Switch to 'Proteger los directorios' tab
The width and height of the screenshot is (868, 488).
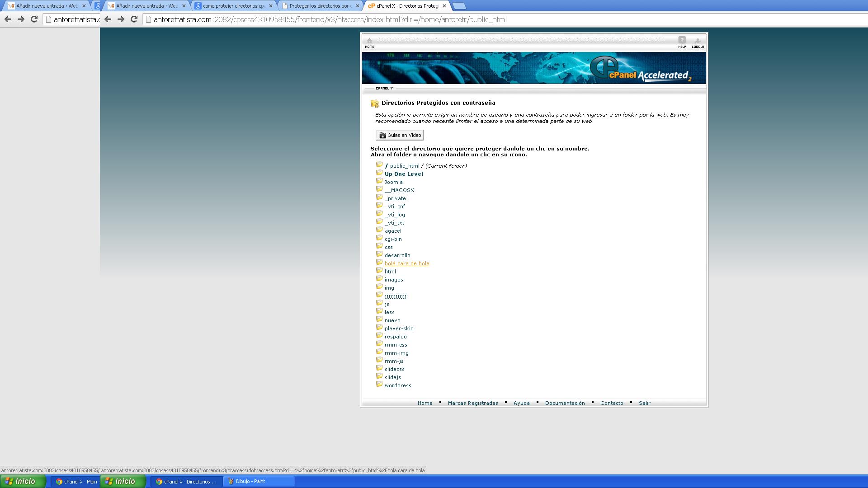[x=319, y=6]
